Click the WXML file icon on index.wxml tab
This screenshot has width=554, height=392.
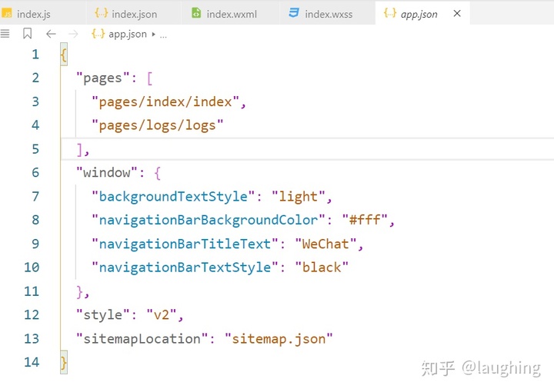(x=196, y=13)
